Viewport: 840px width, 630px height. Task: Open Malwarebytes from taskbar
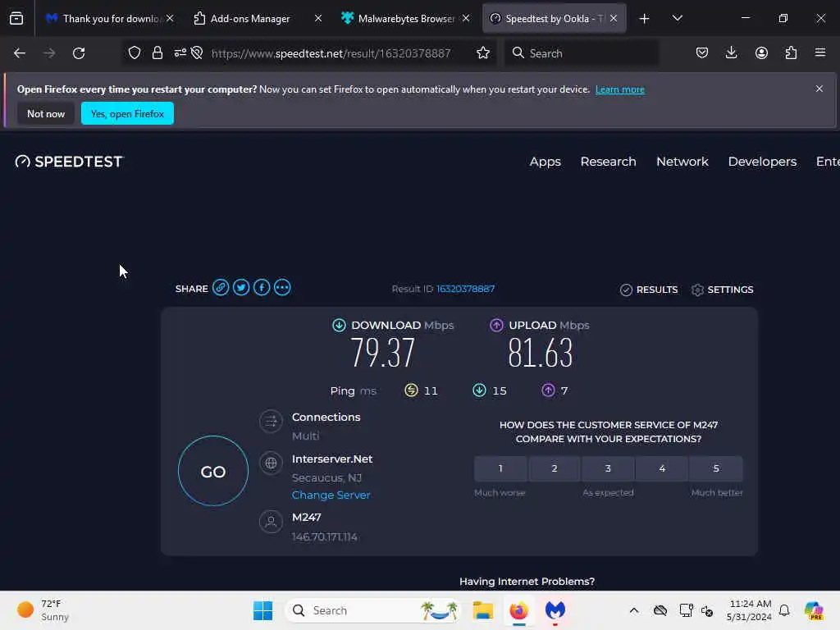[x=555, y=610]
